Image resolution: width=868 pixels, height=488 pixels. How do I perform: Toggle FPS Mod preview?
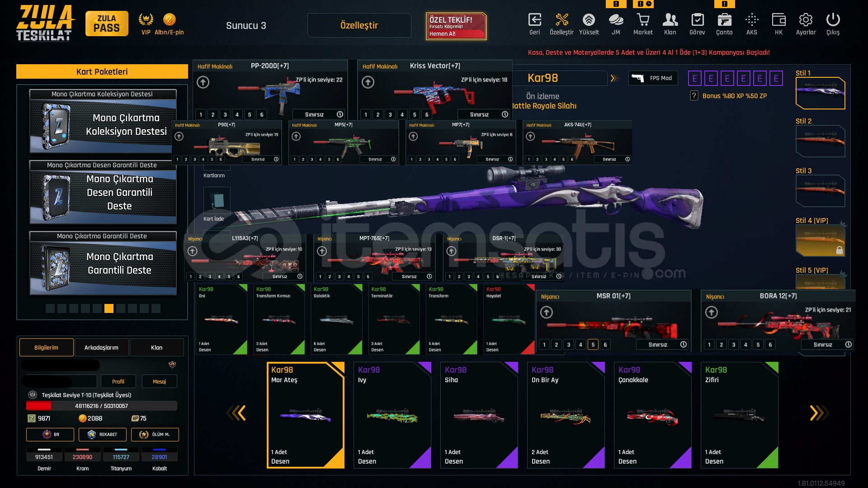click(651, 78)
